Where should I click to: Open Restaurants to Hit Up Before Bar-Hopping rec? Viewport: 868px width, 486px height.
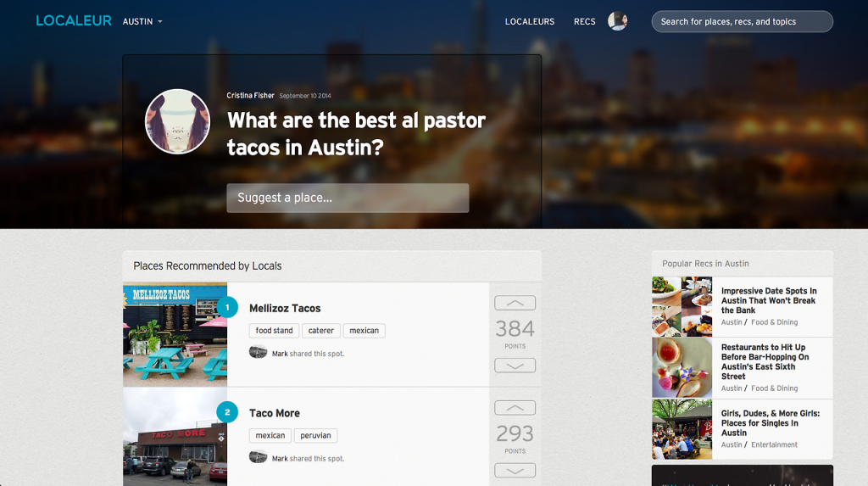[765, 361]
